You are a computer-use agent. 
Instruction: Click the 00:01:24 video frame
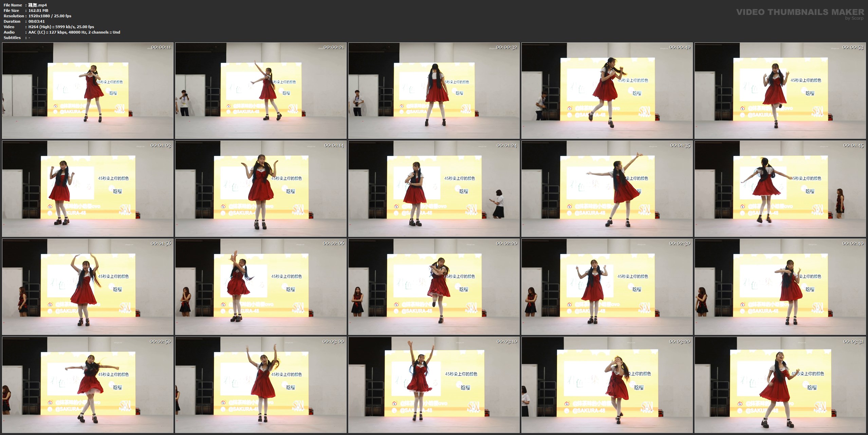point(434,189)
